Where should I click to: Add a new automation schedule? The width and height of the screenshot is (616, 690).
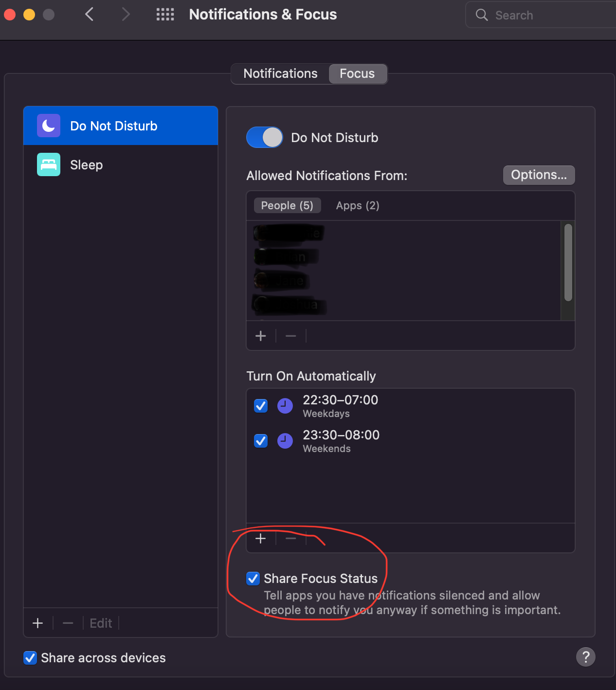[261, 539]
